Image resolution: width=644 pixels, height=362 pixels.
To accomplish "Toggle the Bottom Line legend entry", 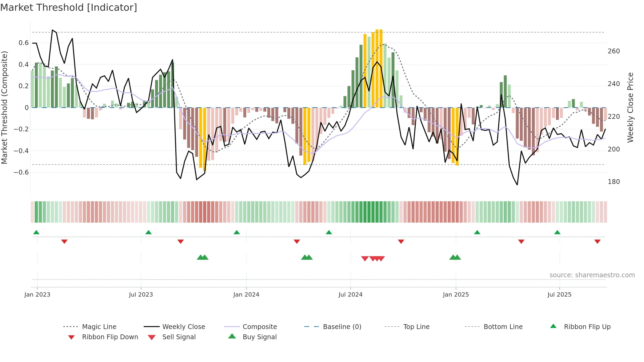I will coord(494,327).
